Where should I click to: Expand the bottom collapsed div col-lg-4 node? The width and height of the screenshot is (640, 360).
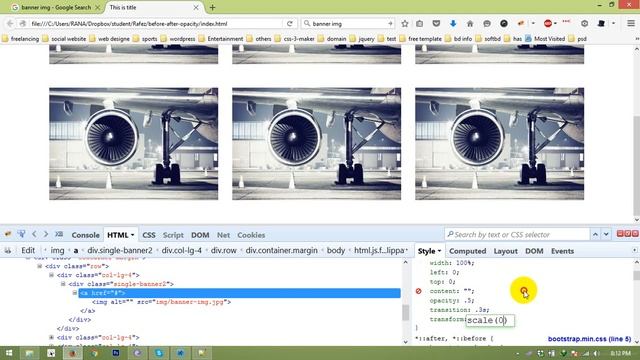[51, 337]
